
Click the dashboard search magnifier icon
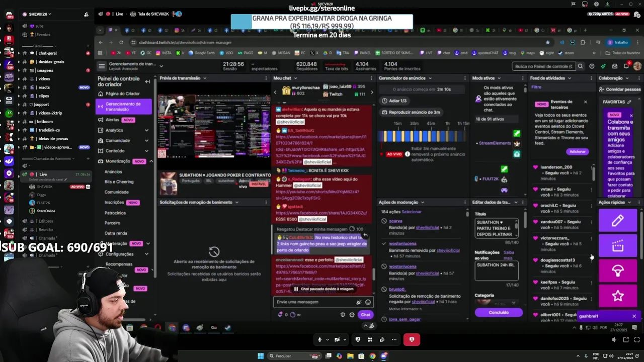click(580, 66)
